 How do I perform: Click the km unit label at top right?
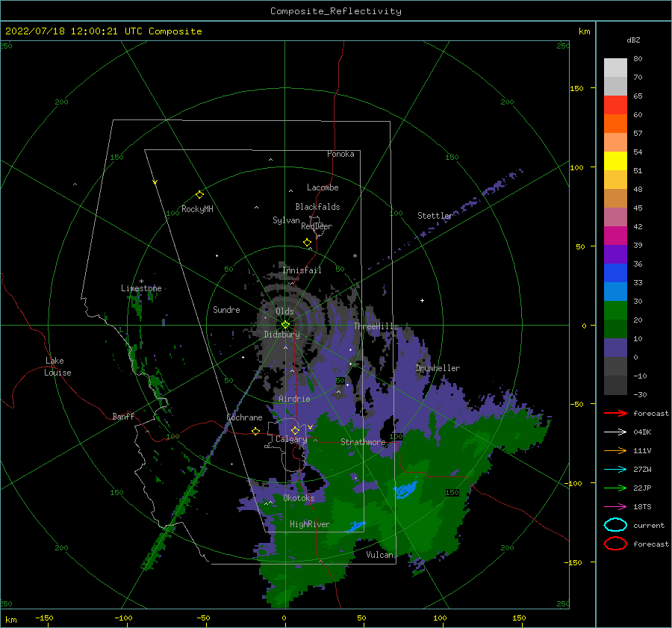point(585,31)
